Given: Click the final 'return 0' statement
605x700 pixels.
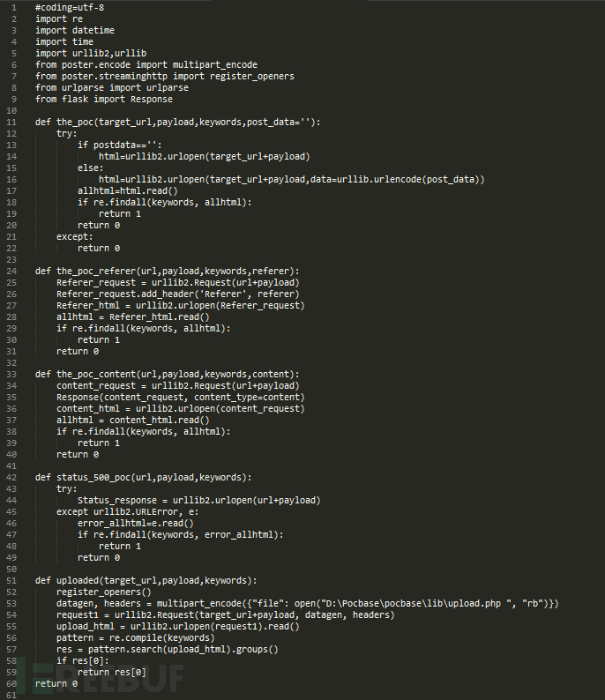Looking at the screenshot, I should tap(56, 684).
